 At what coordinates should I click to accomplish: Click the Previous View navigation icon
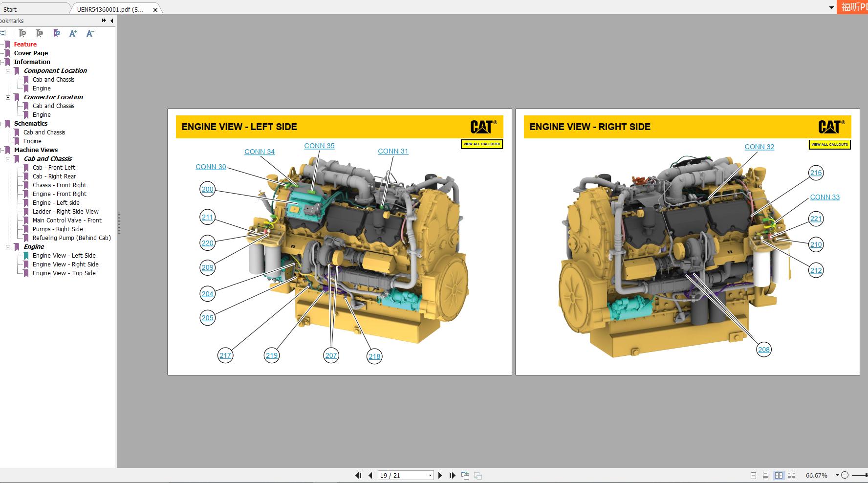[x=465, y=475]
